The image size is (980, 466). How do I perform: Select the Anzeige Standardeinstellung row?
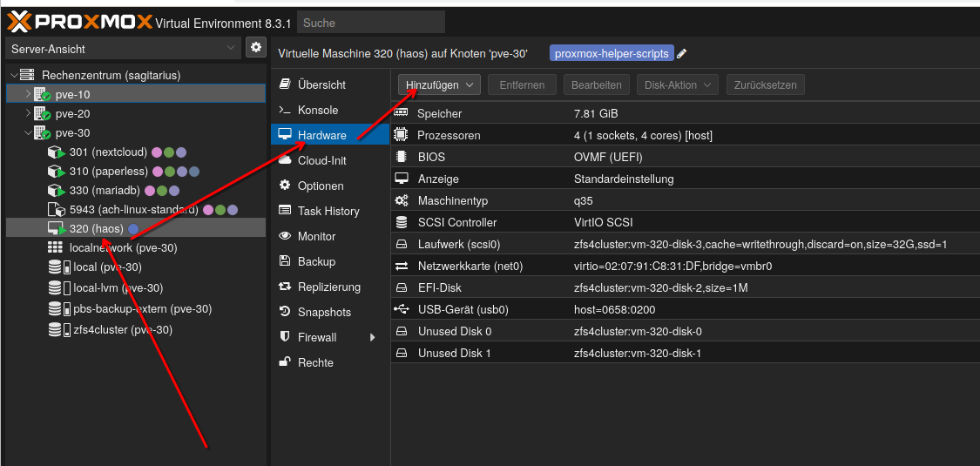685,179
